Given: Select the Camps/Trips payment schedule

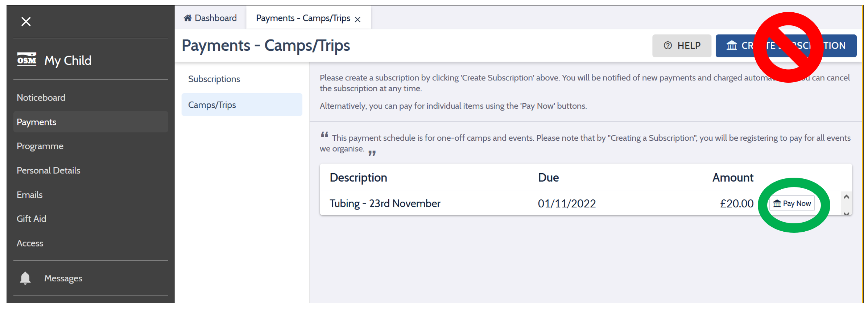Looking at the screenshot, I should click(212, 105).
